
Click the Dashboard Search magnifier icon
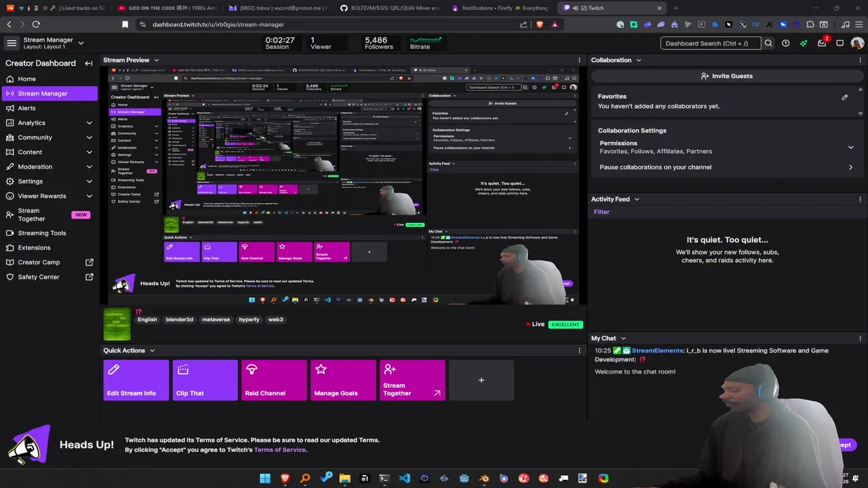(x=768, y=43)
